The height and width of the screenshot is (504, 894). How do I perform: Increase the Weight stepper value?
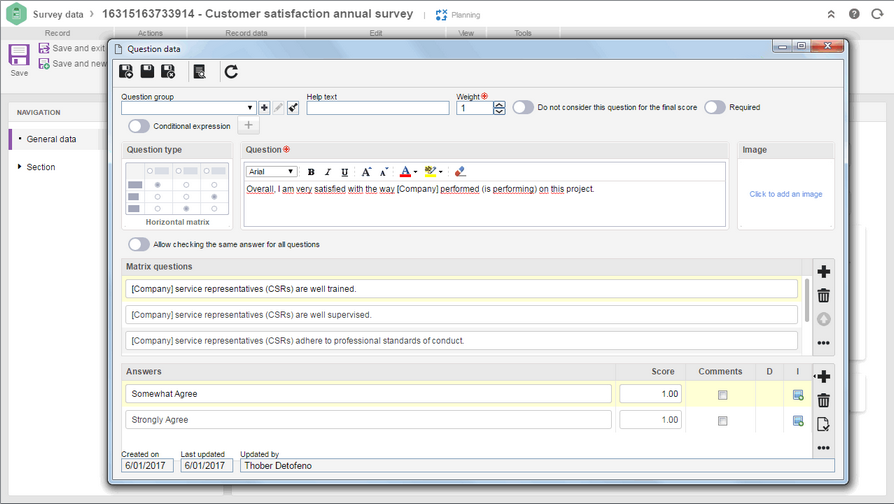499,104
